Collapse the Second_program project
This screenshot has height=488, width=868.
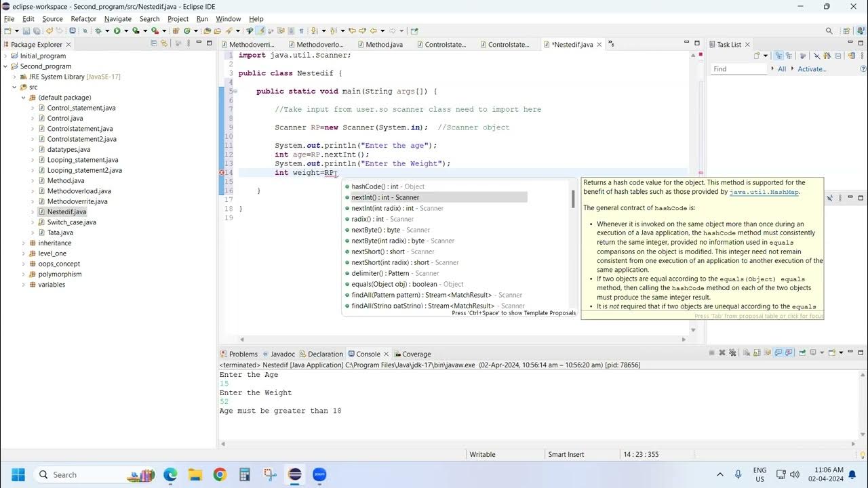5,66
